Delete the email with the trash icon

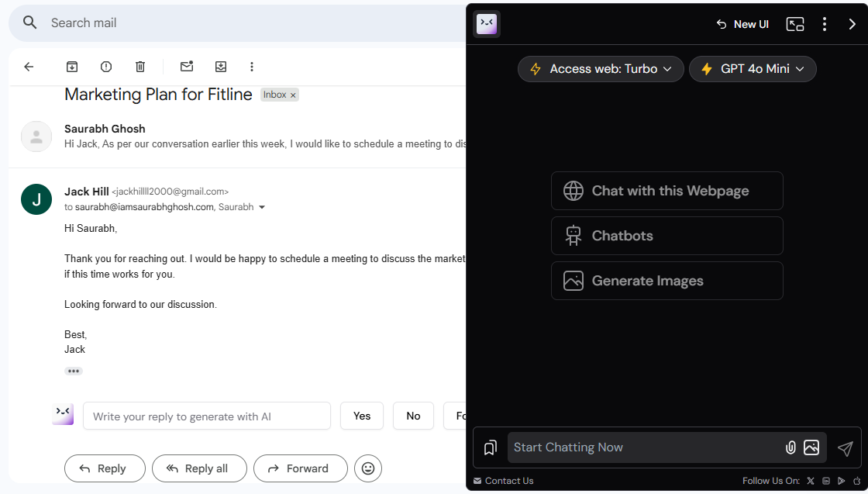(140, 67)
